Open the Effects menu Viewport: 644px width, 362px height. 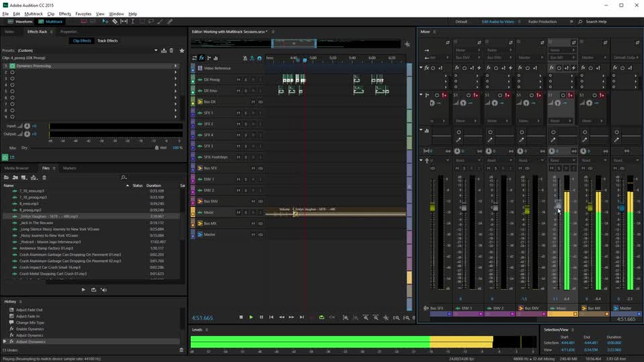[x=65, y=14]
